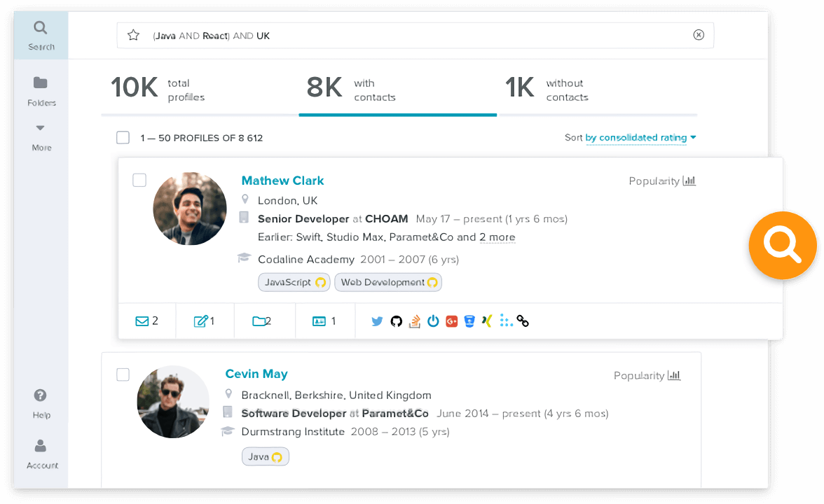Check the select-all profiles checkbox
This screenshot has width=824, height=504.
point(123,137)
